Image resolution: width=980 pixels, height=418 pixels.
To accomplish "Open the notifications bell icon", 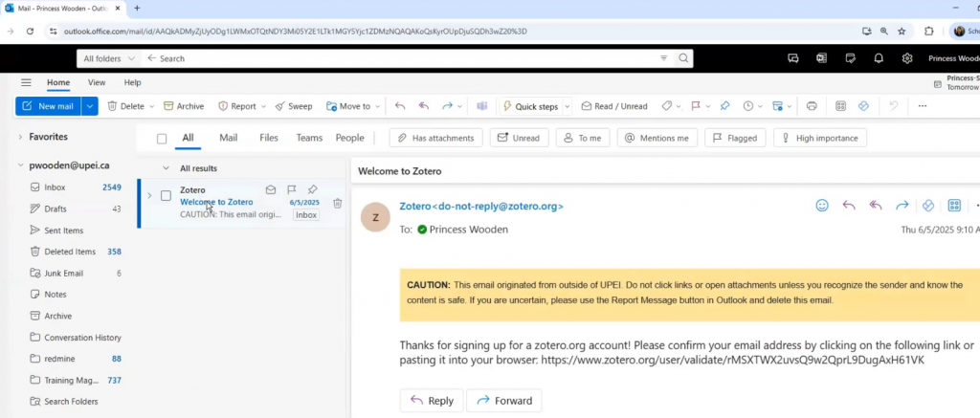I will click(879, 58).
